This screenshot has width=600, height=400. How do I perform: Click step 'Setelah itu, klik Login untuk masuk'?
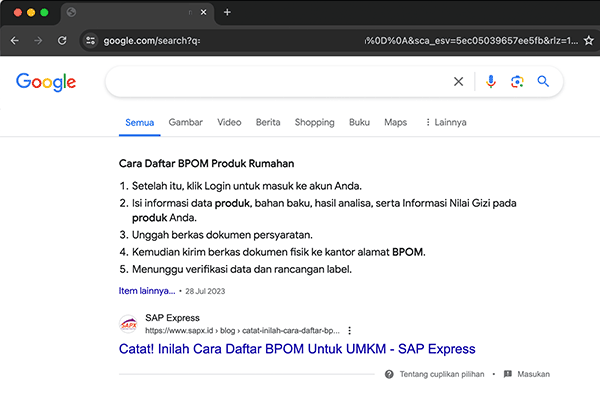pos(247,186)
